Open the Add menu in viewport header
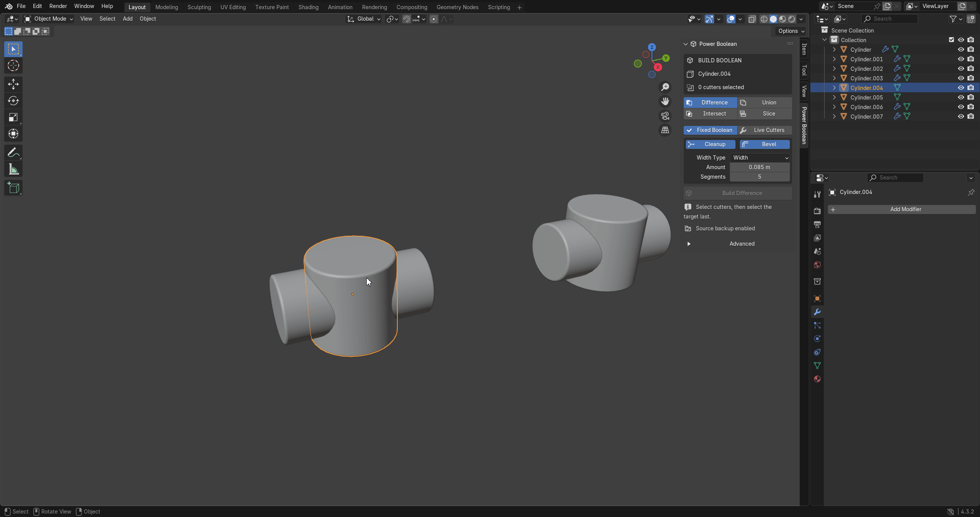 127,19
